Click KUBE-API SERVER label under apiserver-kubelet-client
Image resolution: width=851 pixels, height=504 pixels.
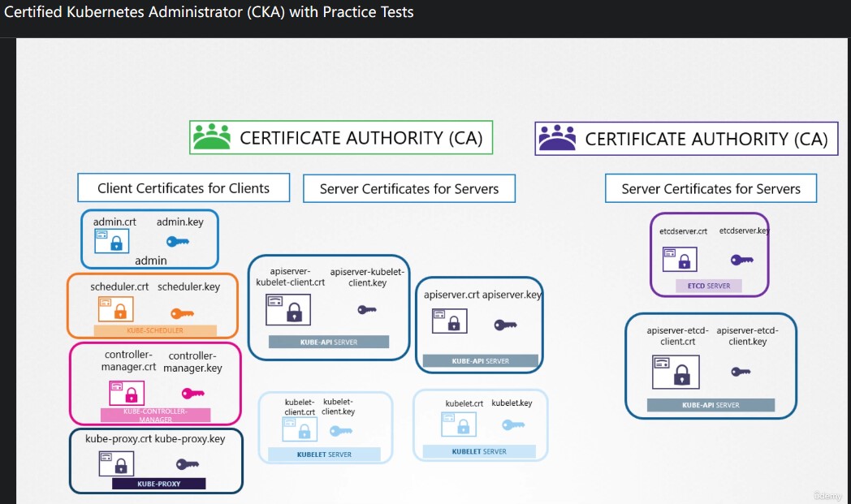tap(329, 342)
